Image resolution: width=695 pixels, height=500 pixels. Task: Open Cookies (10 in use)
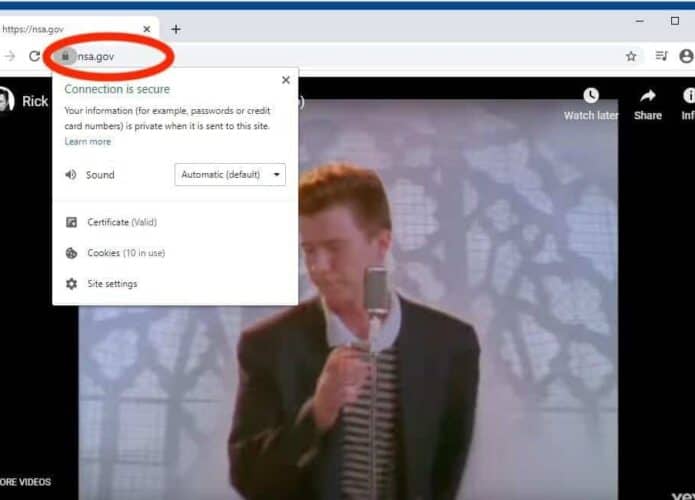coord(126,253)
